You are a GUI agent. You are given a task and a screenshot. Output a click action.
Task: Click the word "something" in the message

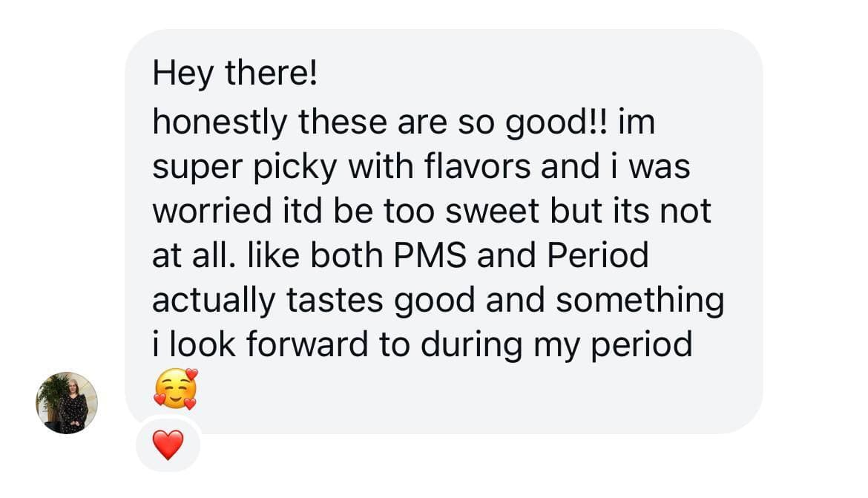(640, 301)
